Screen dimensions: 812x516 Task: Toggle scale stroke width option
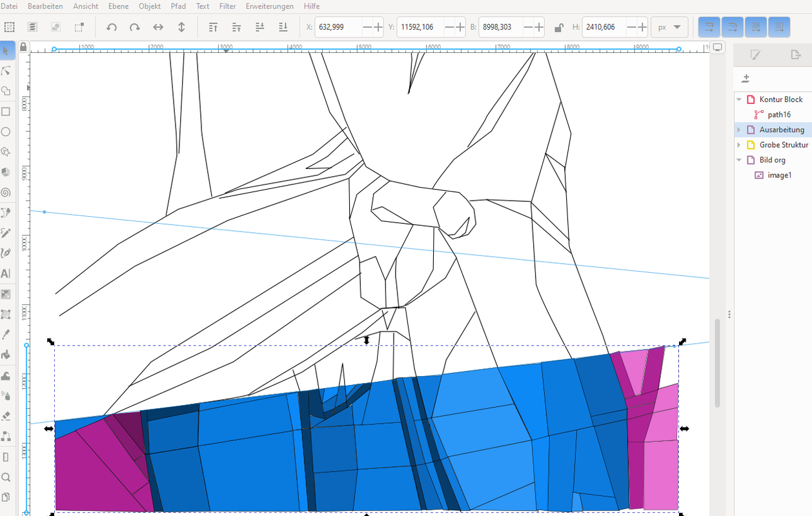click(709, 27)
